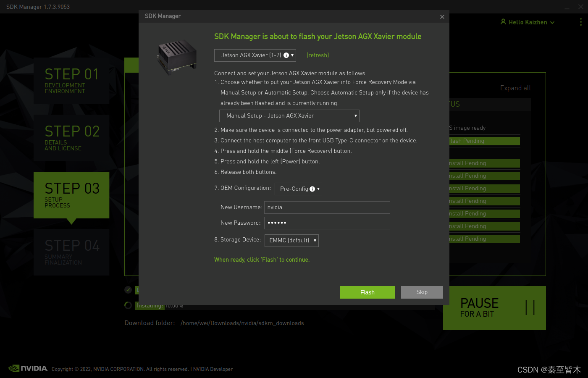Click the Jetson AGX Xavier module image
Screen dimensions: 588x378
tap(177, 58)
